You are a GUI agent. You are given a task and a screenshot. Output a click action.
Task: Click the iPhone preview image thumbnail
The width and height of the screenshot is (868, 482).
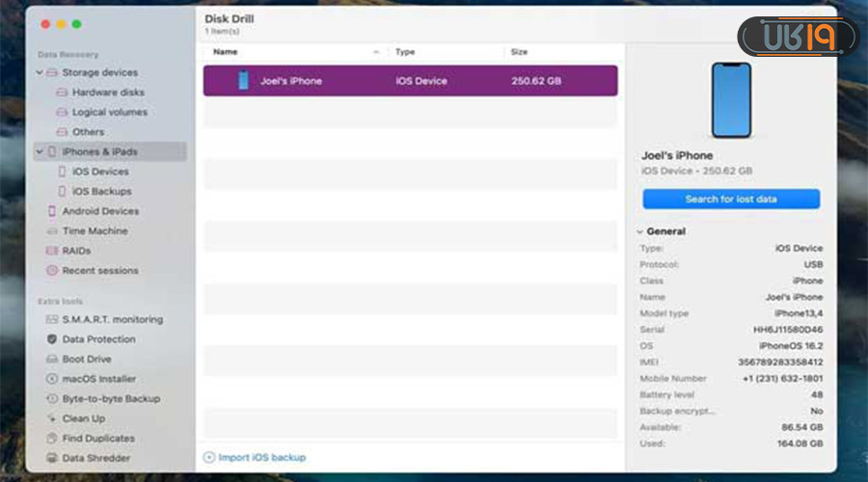coord(731,101)
